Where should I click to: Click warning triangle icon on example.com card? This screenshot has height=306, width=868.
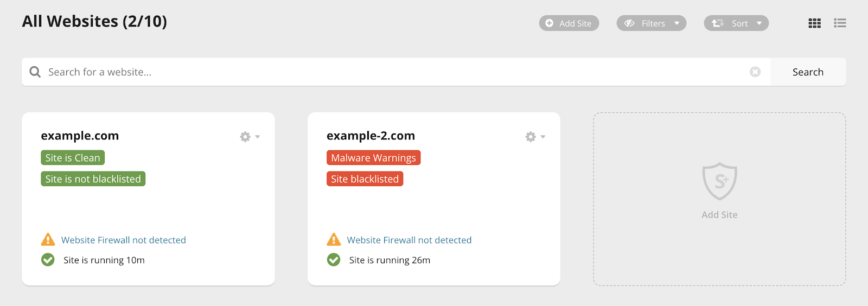point(48,239)
